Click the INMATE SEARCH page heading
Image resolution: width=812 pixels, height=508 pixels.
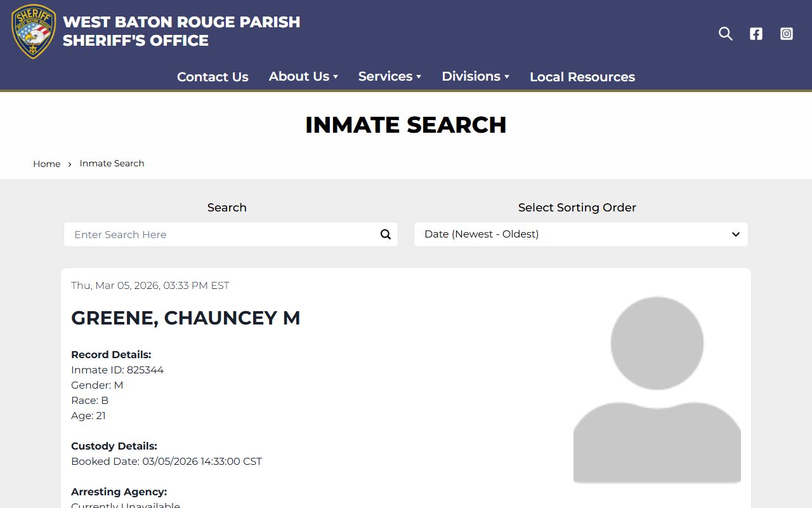pyautogui.click(x=406, y=124)
